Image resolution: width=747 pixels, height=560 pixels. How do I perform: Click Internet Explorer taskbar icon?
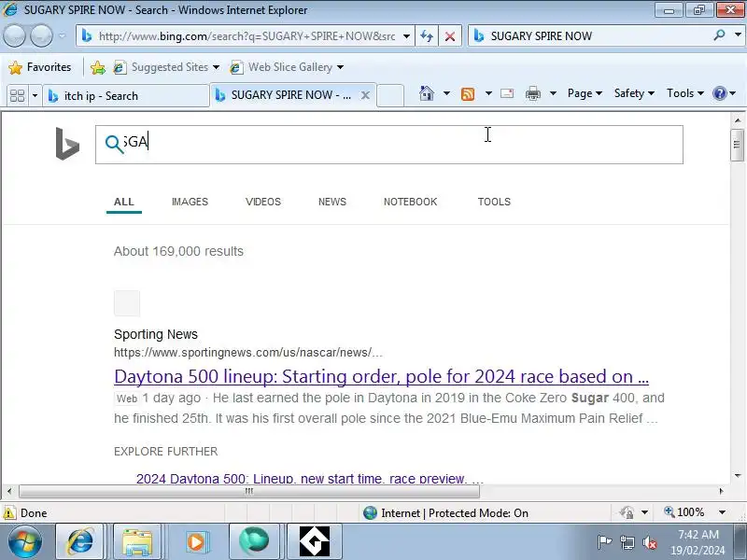tap(80, 541)
